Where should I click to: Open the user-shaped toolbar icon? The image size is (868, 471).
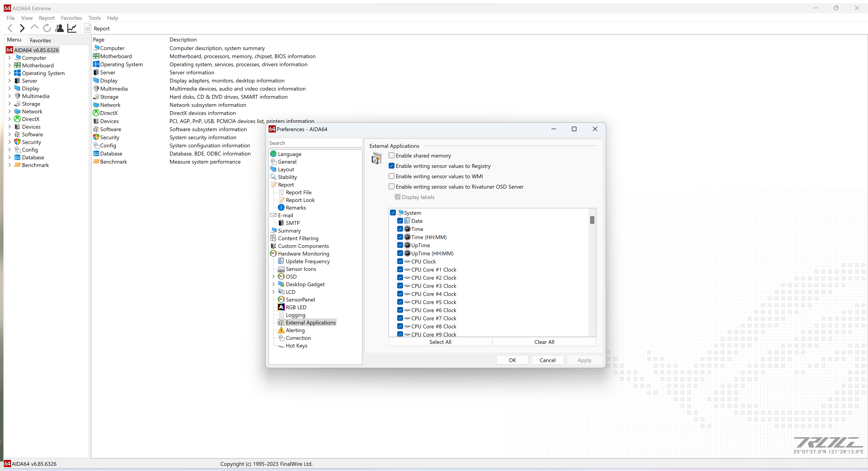60,28
